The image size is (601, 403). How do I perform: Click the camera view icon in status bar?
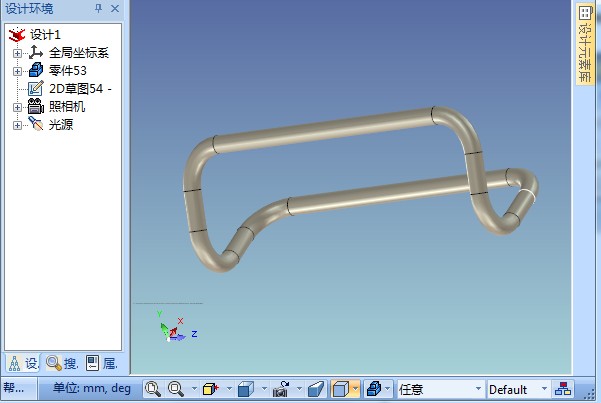coord(281,389)
